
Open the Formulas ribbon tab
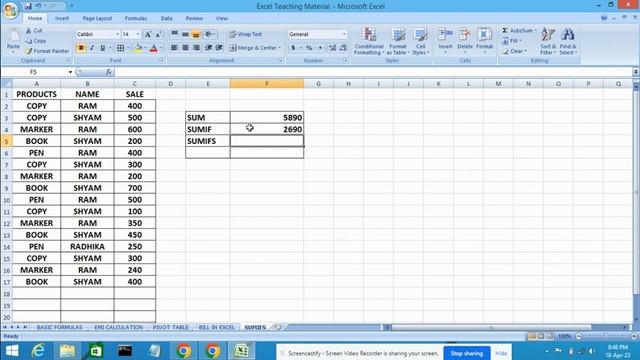tap(136, 18)
